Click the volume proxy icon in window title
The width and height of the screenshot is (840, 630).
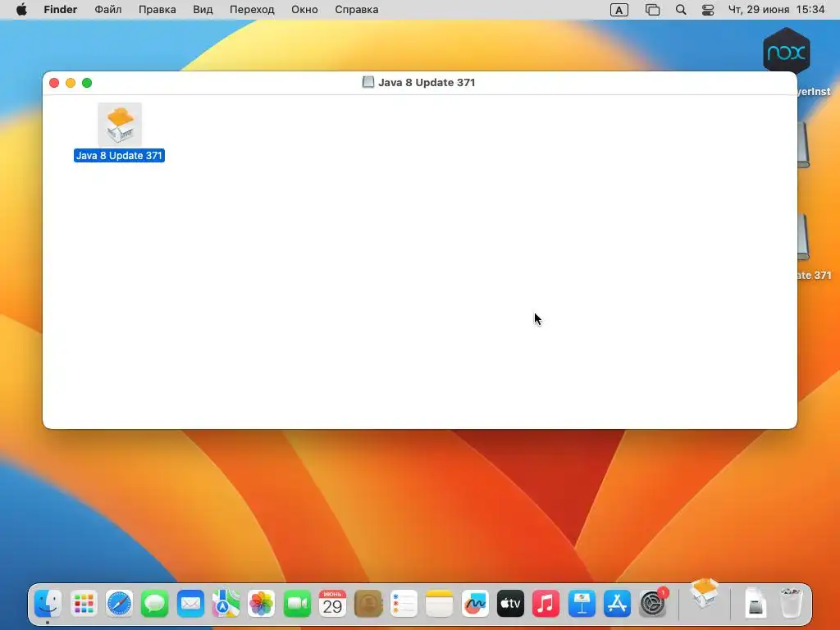(367, 82)
